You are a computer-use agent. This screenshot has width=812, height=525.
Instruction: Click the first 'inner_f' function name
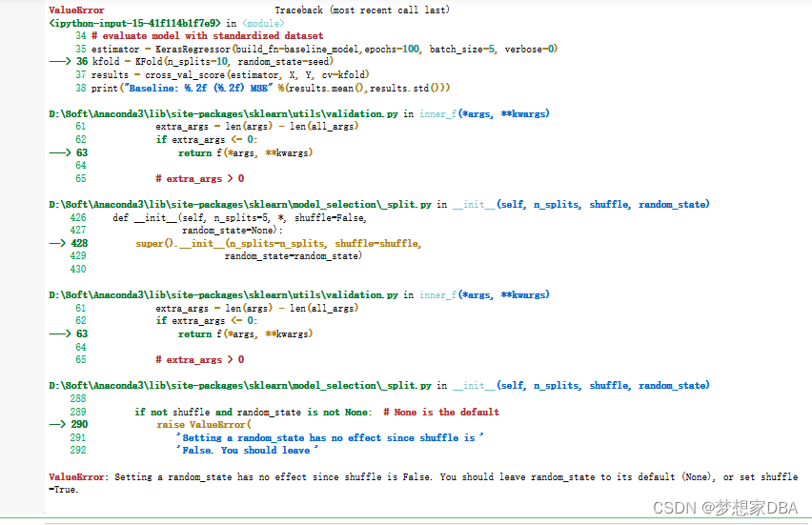tap(437, 114)
